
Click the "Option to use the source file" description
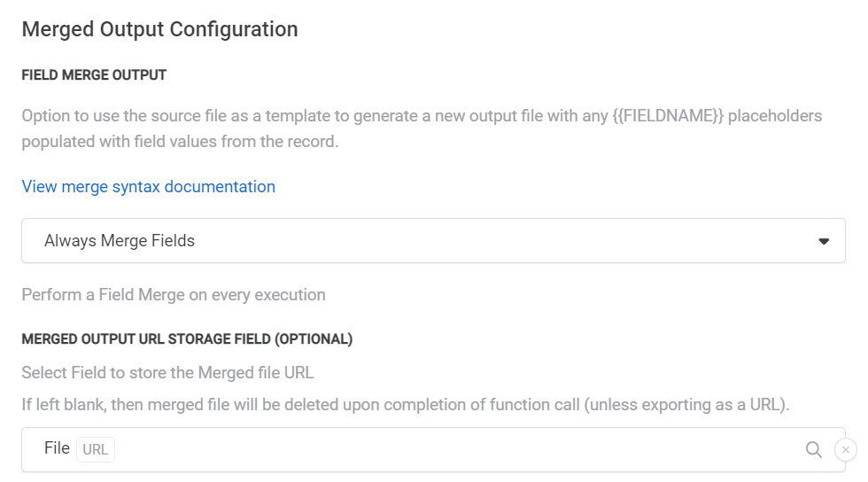(x=266, y=116)
